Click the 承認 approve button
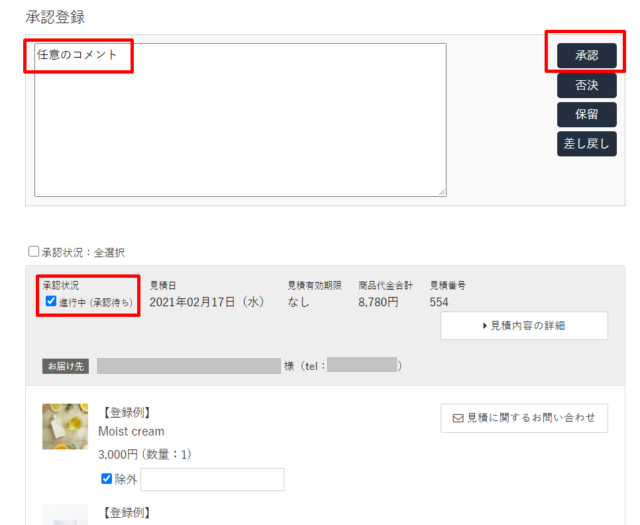The image size is (640, 525). [x=587, y=55]
